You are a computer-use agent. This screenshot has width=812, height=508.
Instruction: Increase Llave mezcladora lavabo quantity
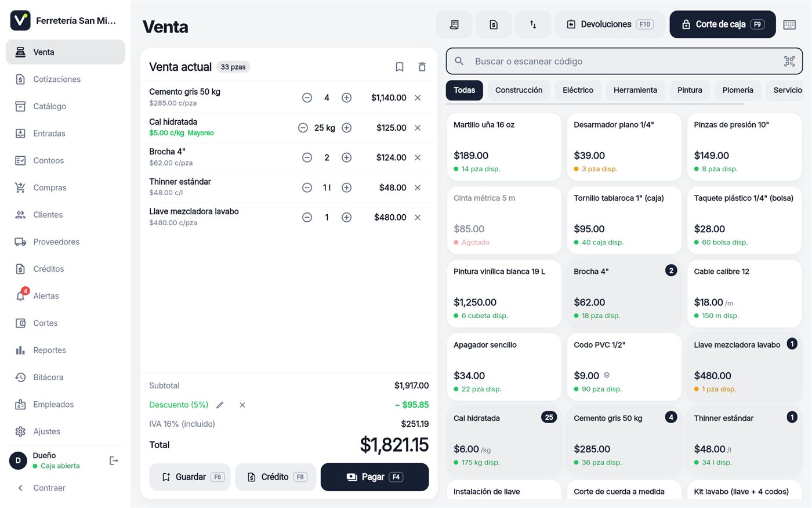click(x=346, y=217)
